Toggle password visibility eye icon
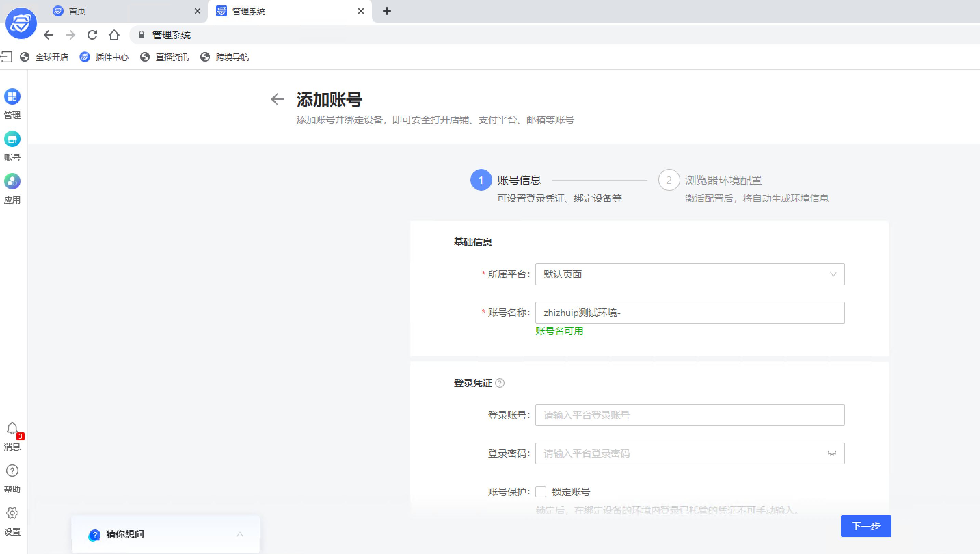This screenshot has width=980, height=554. pyautogui.click(x=832, y=453)
